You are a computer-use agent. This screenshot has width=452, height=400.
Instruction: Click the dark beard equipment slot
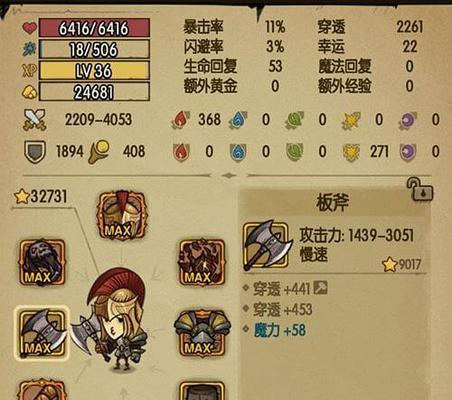(x=42, y=262)
